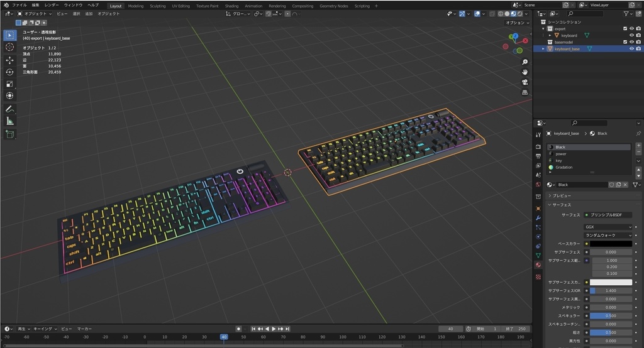Open the timeline Keying menu
This screenshot has height=348, width=644.
pos(45,329)
